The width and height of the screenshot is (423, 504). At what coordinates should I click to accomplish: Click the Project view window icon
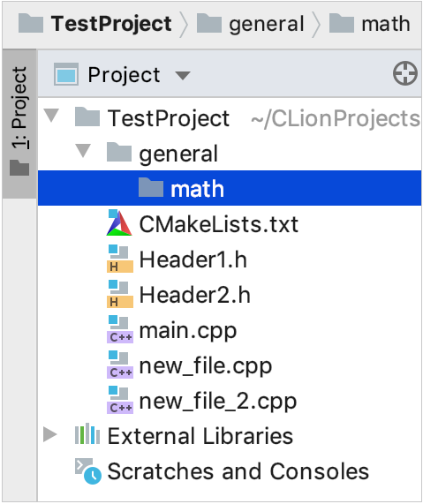tap(66, 74)
